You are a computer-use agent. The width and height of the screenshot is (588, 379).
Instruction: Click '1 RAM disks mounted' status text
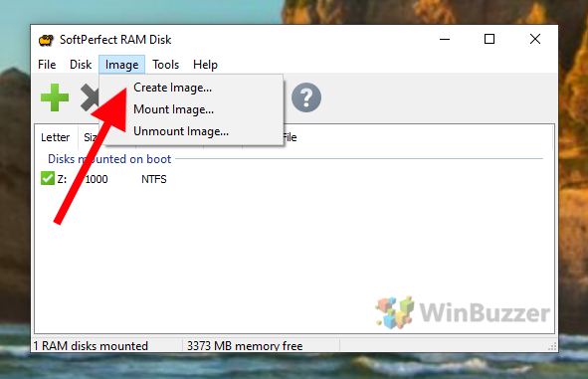pyautogui.click(x=91, y=345)
